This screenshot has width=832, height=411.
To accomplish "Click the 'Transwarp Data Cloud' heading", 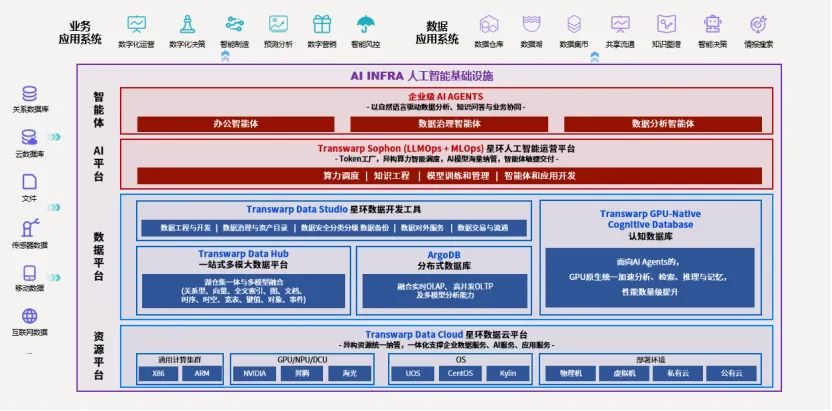I will 414,335.
